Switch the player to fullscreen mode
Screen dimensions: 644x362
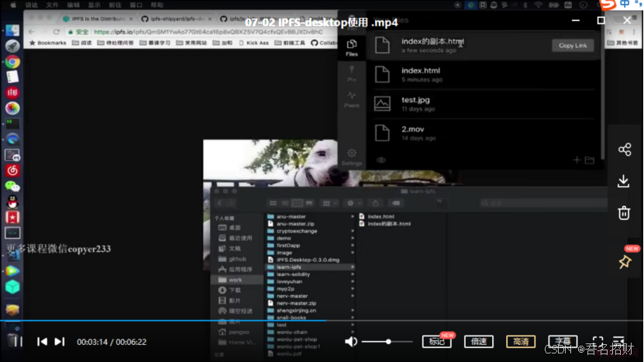(598, 341)
